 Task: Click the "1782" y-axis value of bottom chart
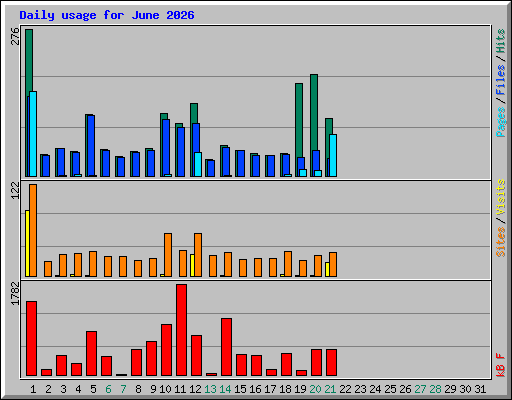pos(15,293)
